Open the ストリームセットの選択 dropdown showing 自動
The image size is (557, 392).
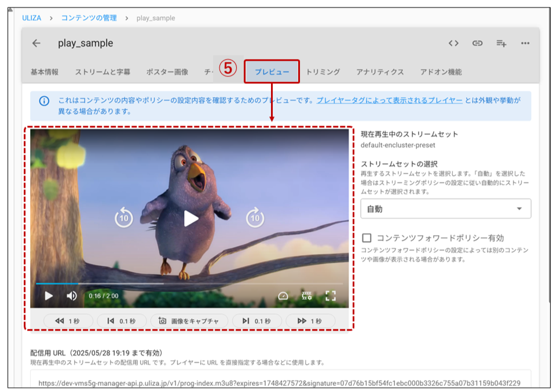click(x=446, y=208)
